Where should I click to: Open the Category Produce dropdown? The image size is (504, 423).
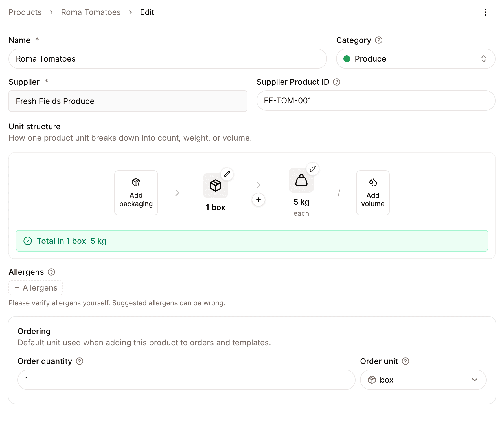pos(416,59)
